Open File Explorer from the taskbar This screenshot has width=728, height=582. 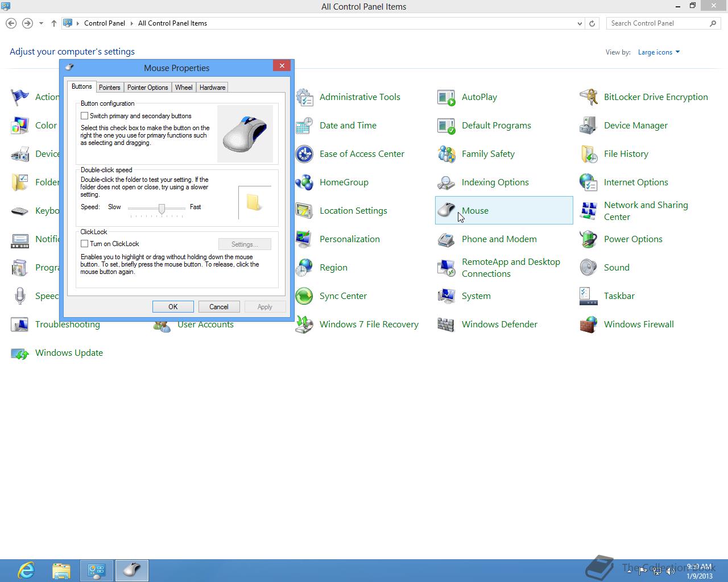pyautogui.click(x=61, y=570)
